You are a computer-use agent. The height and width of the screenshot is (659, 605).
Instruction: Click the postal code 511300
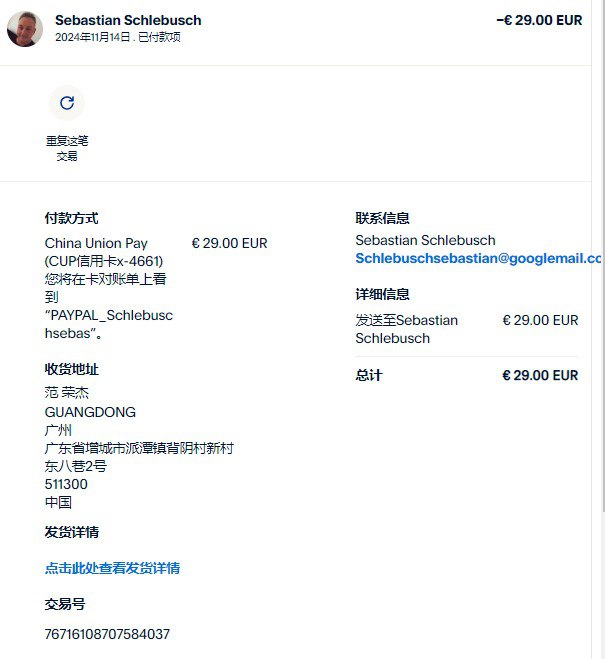[x=66, y=484]
